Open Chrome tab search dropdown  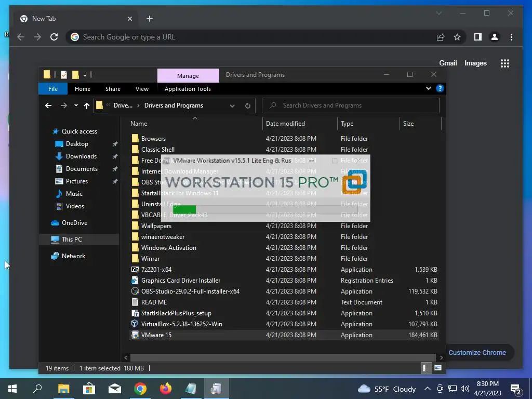[x=438, y=13]
